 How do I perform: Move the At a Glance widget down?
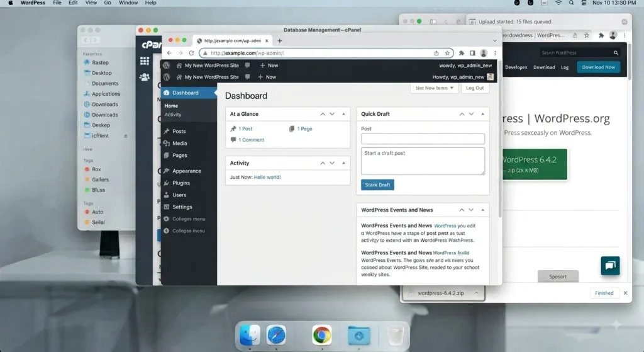tap(332, 114)
